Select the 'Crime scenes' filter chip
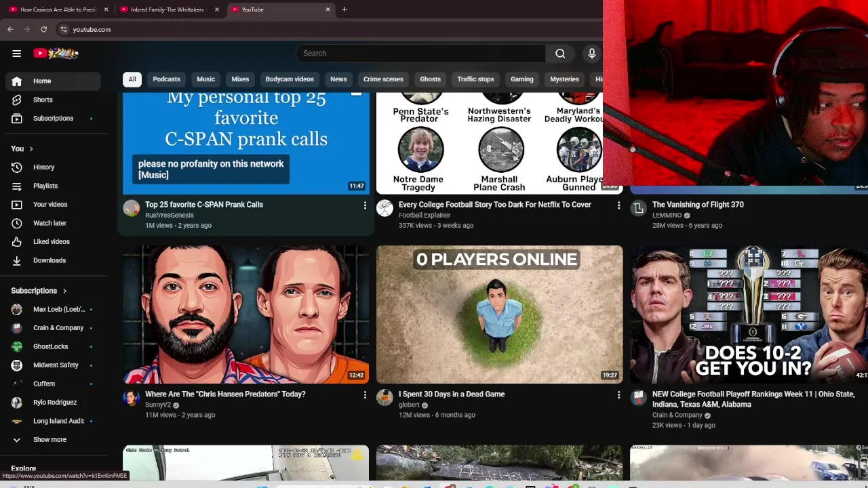This screenshot has width=868, height=488. coord(383,79)
